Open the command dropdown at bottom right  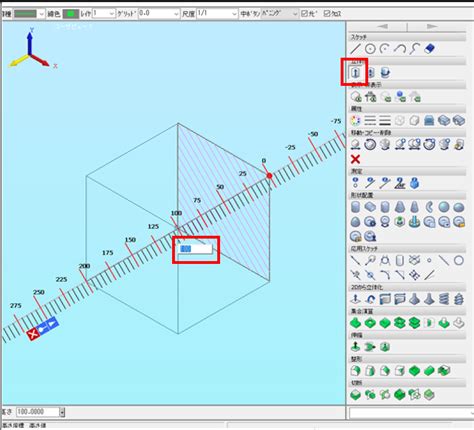(411, 413)
